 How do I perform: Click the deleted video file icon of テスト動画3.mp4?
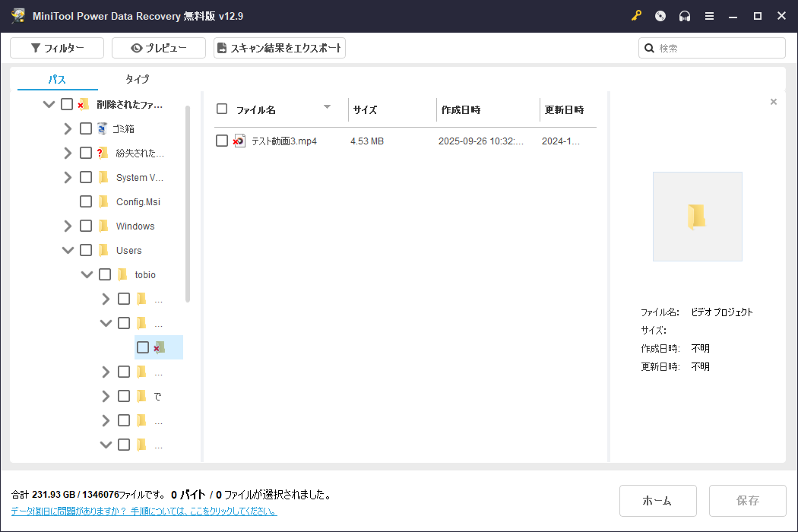(x=239, y=141)
